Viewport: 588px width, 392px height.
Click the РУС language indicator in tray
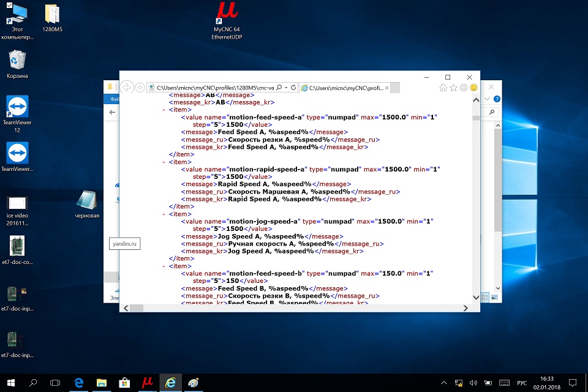[522, 383]
